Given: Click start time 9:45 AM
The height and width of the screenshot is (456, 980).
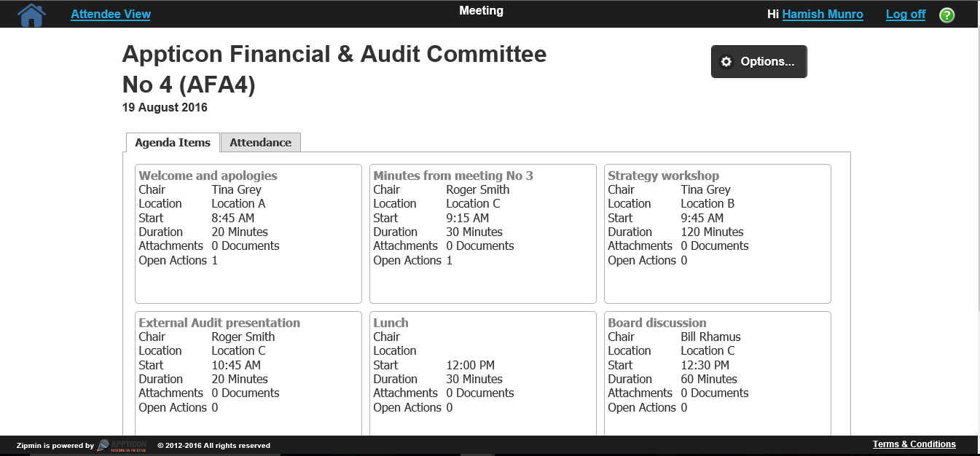Looking at the screenshot, I should 702,218.
